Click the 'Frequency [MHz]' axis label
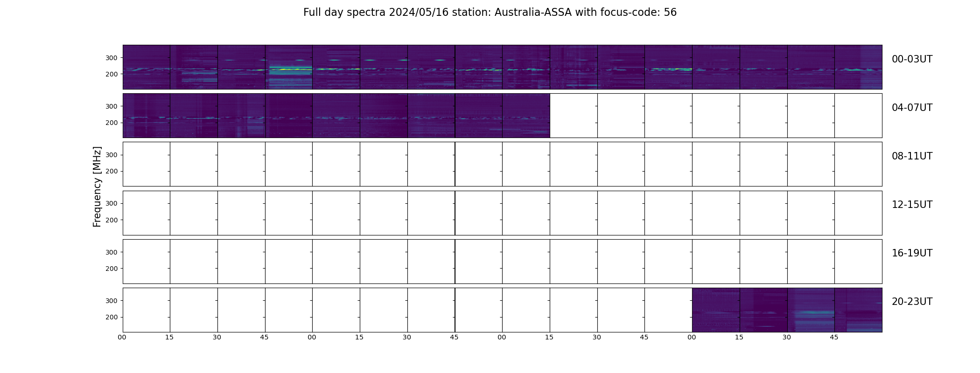Screen dimensions: 980x373 tap(97, 186)
